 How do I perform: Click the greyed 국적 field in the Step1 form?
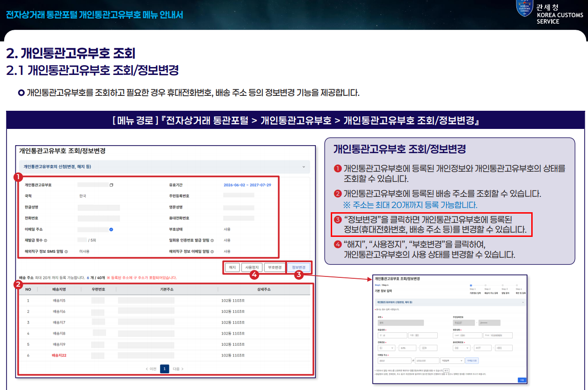pyautogui.click(x=401, y=323)
